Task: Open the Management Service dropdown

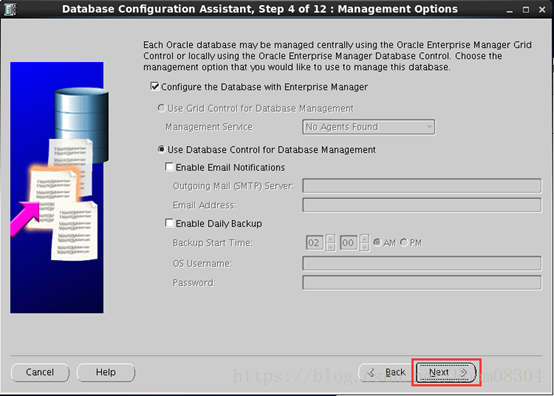Action: click(369, 127)
